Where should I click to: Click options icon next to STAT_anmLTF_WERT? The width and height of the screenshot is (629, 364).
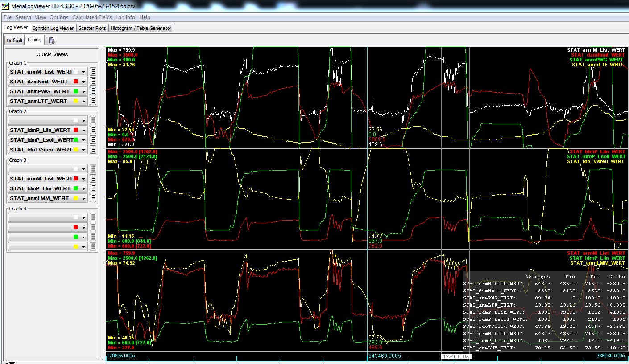[x=93, y=101]
